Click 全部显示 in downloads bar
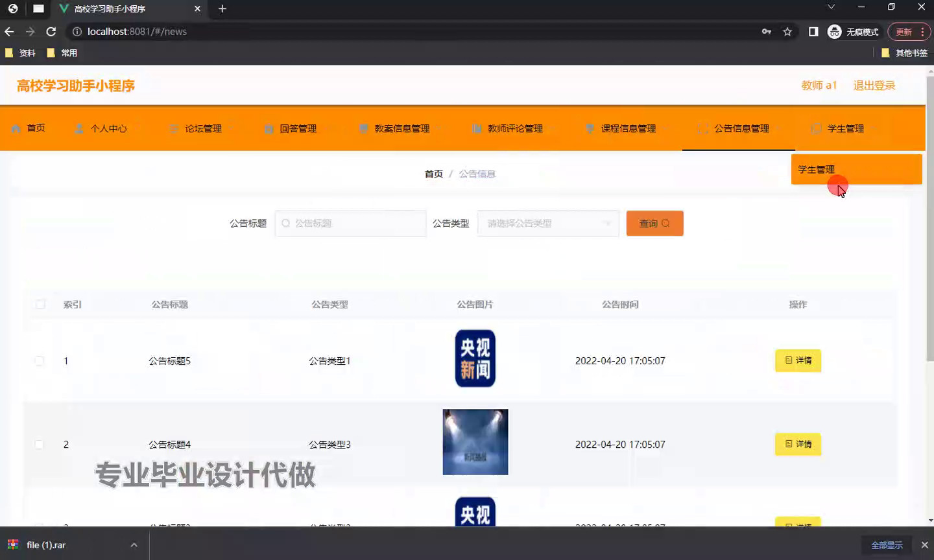The height and width of the screenshot is (560, 934). (x=887, y=545)
